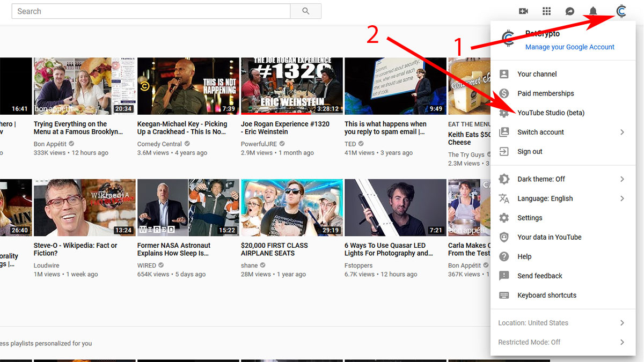Viewport: 644px width, 362px height.
Task: Click title 'Joe Rogan Experience #1320 - Eric Weinstein'
Action: (x=285, y=128)
